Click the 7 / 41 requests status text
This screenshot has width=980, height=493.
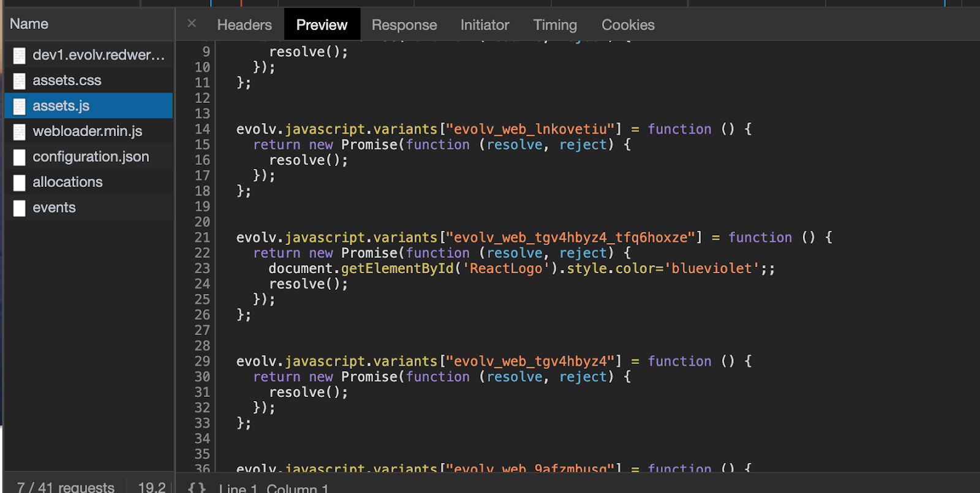[x=66, y=487]
